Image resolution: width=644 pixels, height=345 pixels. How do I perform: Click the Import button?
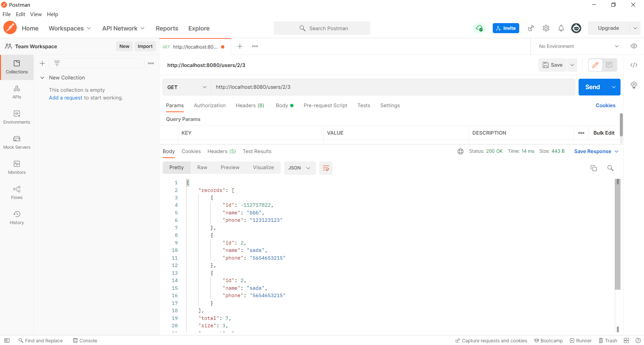point(145,46)
